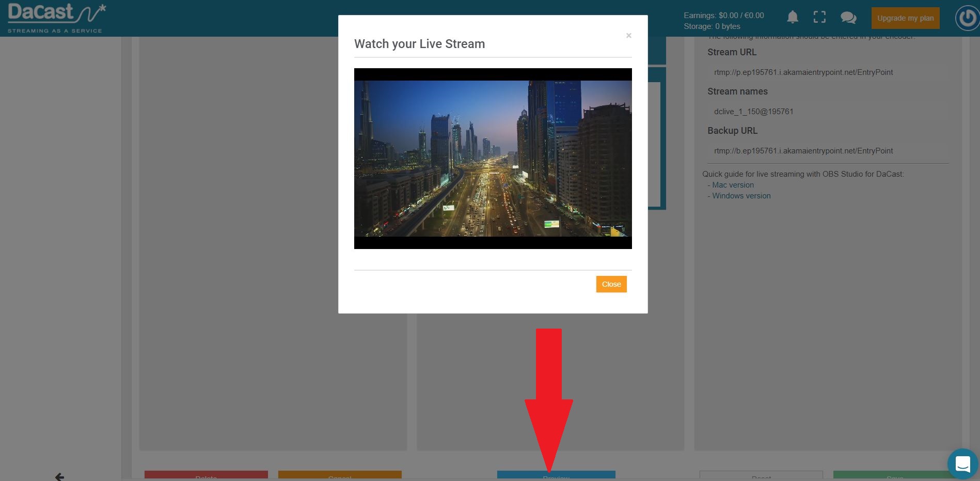
Task: Open the Mac version guide link
Action: 733,185
